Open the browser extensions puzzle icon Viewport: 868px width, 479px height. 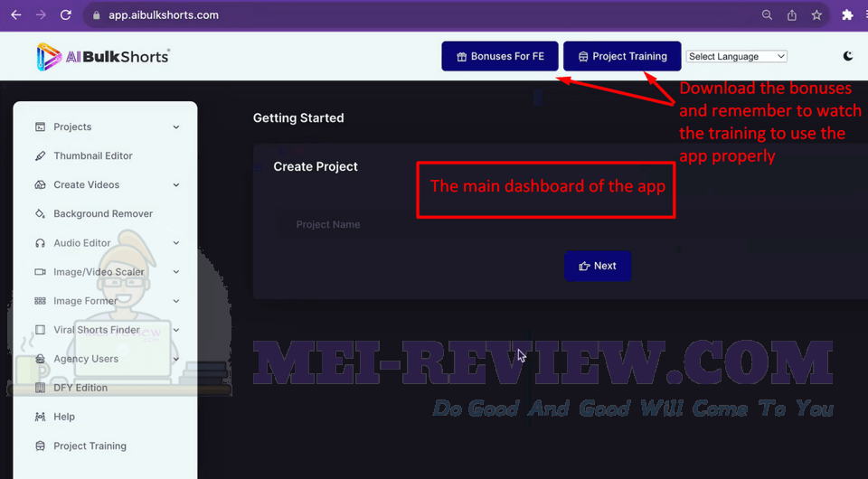847,15
